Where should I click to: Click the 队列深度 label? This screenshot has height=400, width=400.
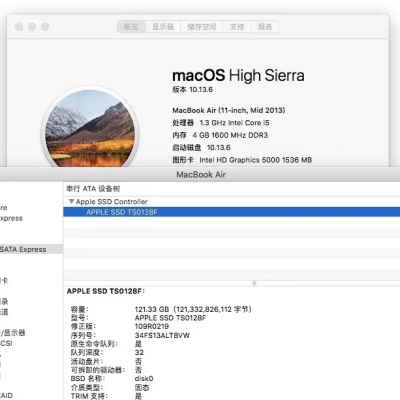[x=87, y=353]
